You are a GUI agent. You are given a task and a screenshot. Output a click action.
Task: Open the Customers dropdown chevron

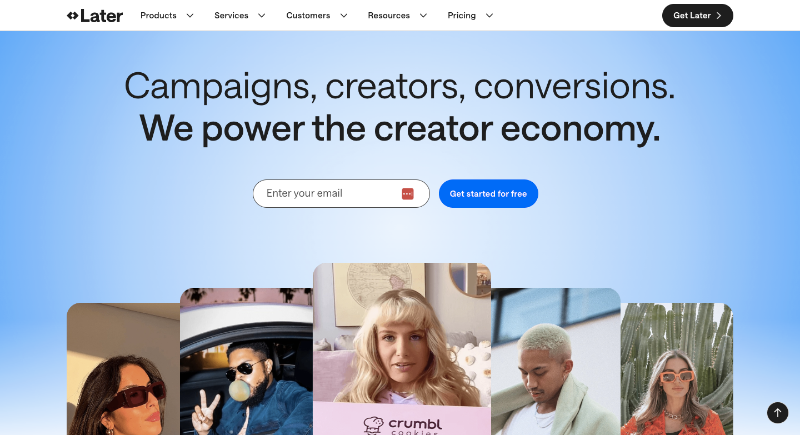pos(344,15)
